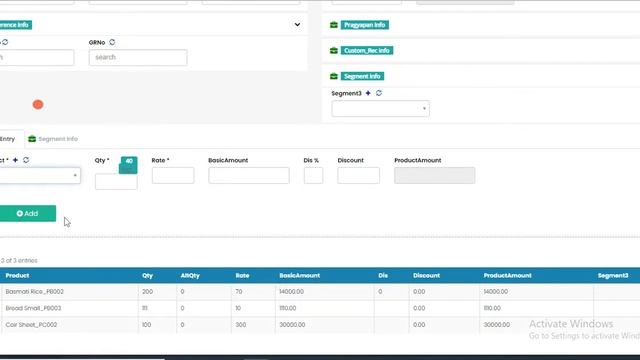Focus the GRNo search field

pos(138,58)
